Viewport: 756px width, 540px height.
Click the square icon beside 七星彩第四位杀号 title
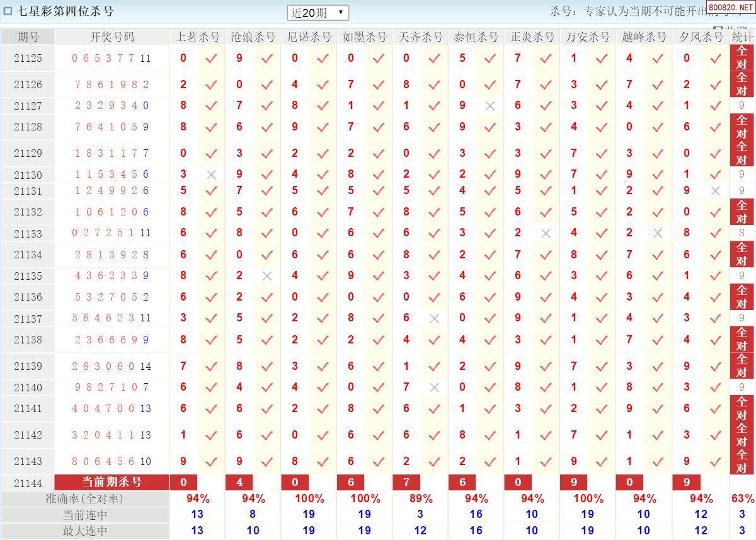(x=8, y=11)
